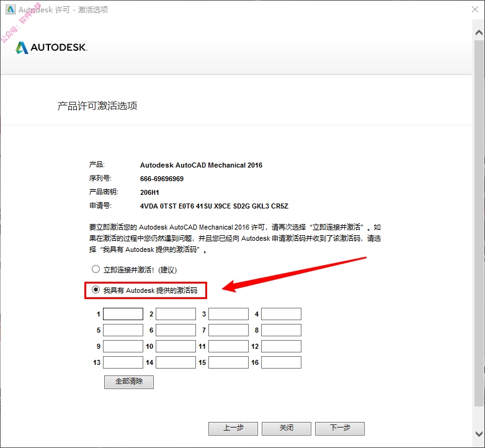
Task: Click activation code field 3
Action: (x=229, y=314)
